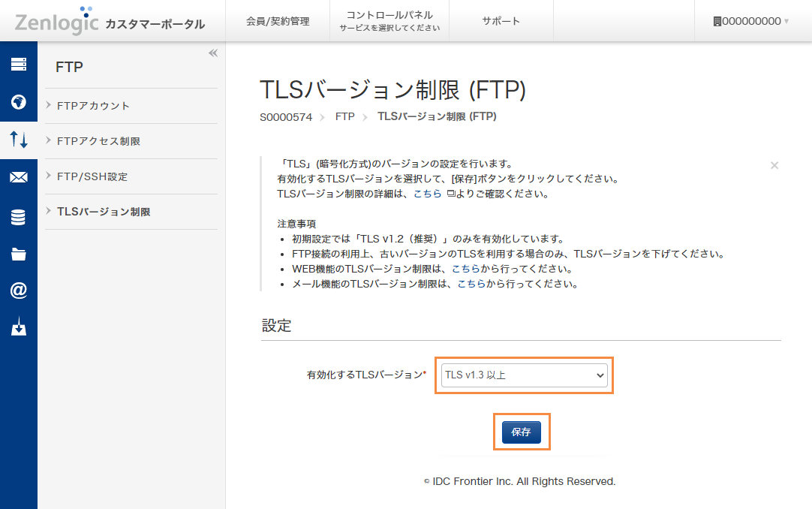Collapse the FTP sidebar panel
The width and height of the screenshot is (812, 509).
pos(212,53)
